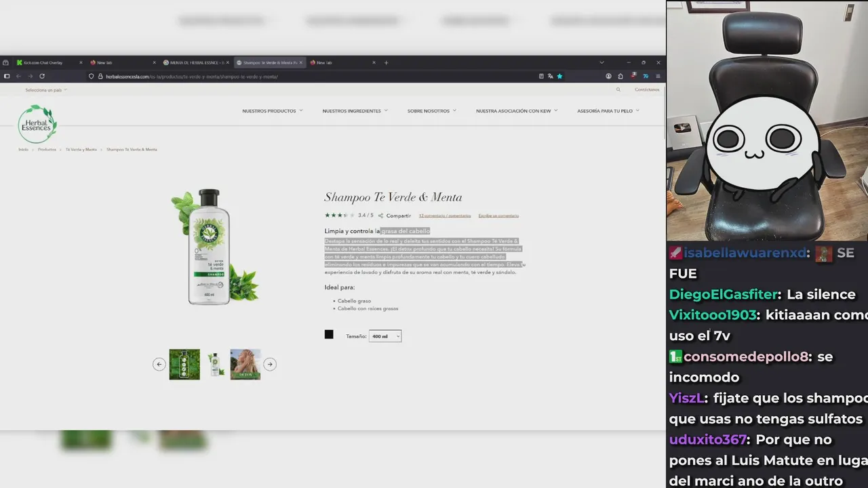Open the Selecciona un país dropdown

point(46,89)
